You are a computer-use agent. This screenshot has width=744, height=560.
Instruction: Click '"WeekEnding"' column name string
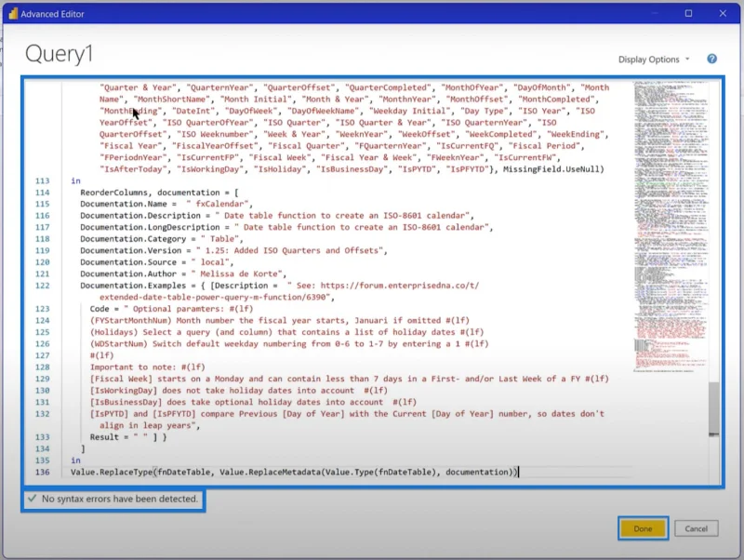point(577,134)
